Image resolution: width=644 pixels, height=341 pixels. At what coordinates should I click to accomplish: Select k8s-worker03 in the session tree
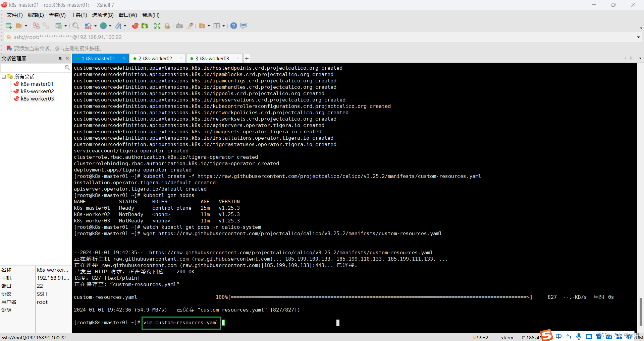37,99
